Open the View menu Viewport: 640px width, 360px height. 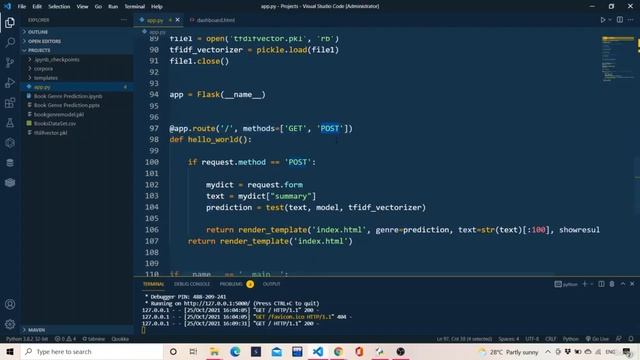tap(82, 7)
